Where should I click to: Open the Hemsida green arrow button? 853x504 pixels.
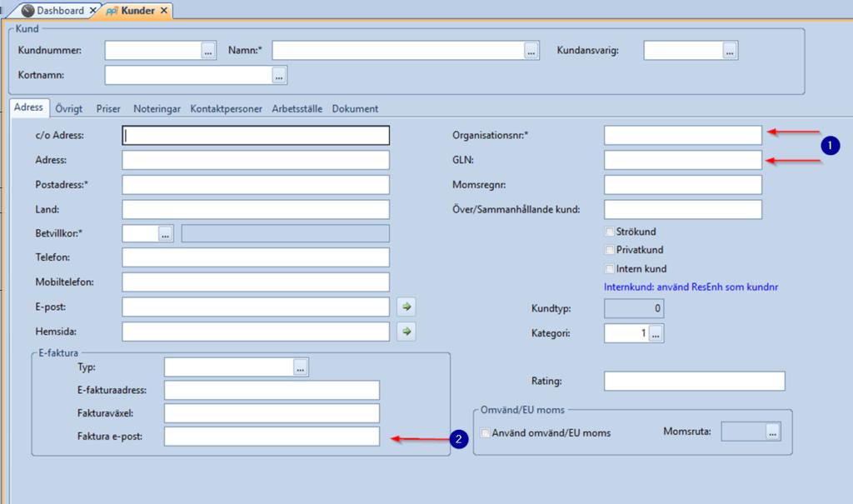[407, 332]
